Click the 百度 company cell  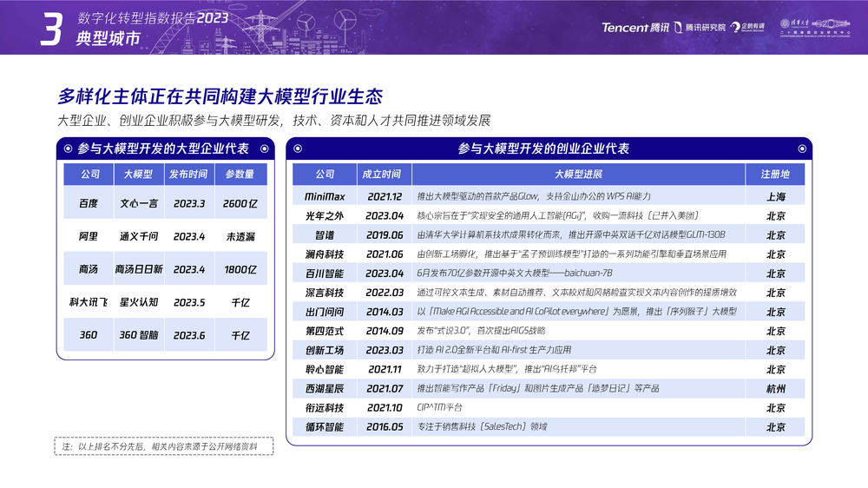(x=88, y=203)
